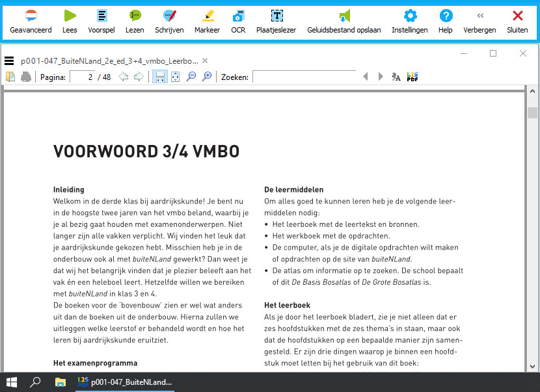The height and width of the screenshot is (392, 540).
Task: Zoom in with the plus magnifier
Action: [207, 77]
